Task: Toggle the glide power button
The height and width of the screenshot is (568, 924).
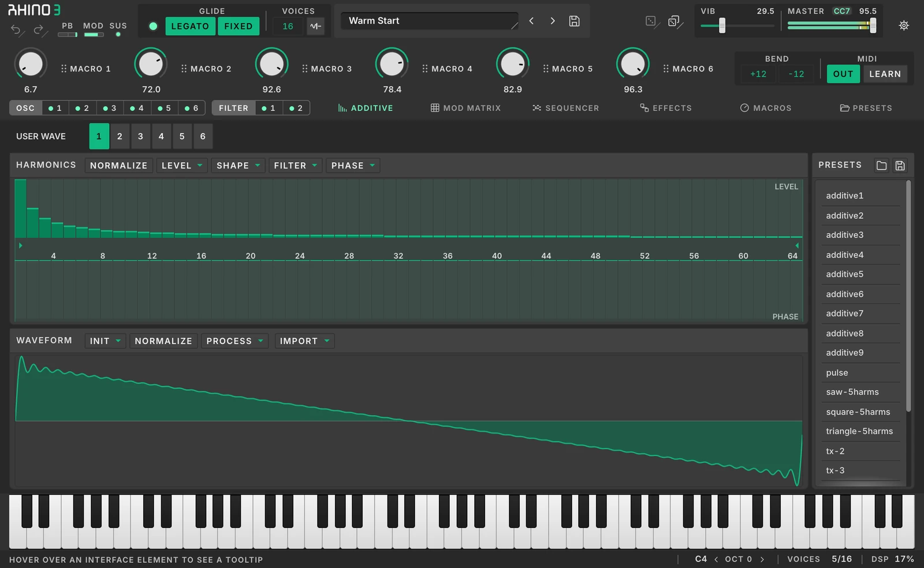Action: click(153, 26)
